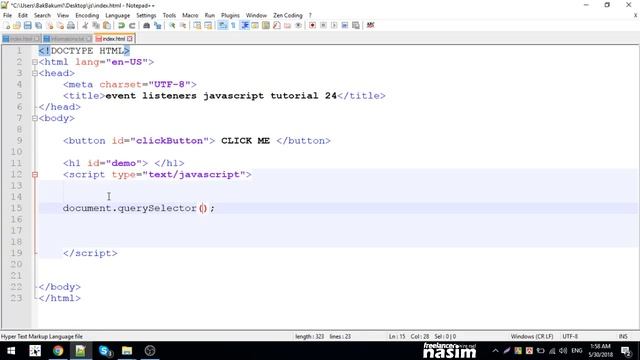Click the Stop Recording macro icon

323,25
